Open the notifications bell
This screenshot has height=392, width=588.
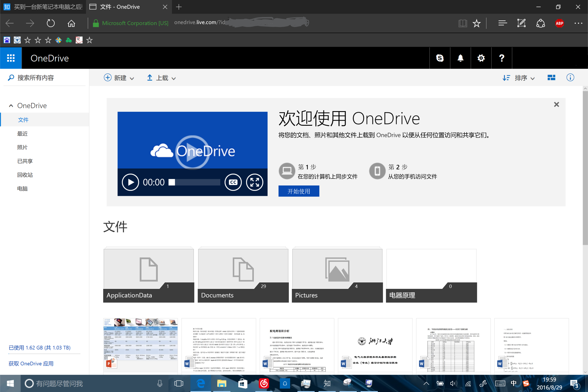pyautogui.click(x=460, y=58)
